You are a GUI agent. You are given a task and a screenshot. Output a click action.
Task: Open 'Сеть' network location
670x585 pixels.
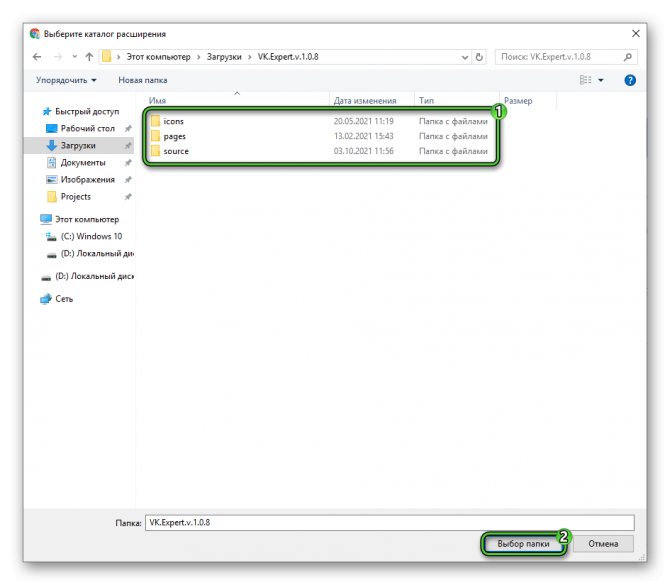[64, 299]
